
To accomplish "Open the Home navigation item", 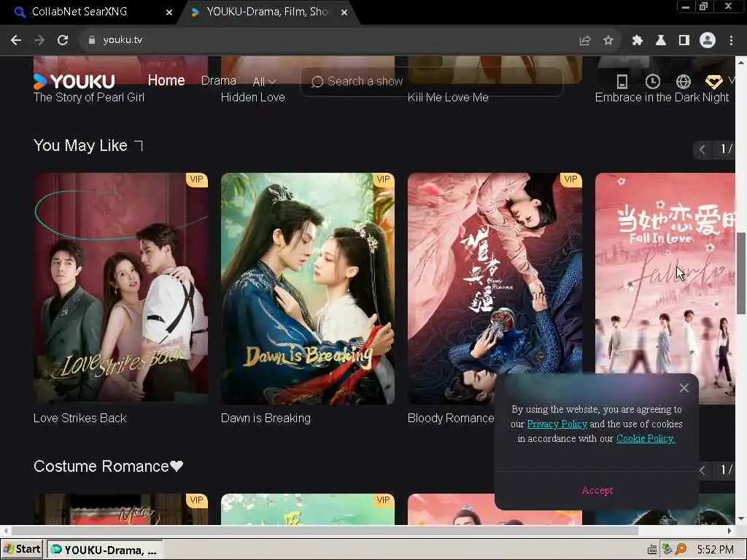I will coord(166,80).
